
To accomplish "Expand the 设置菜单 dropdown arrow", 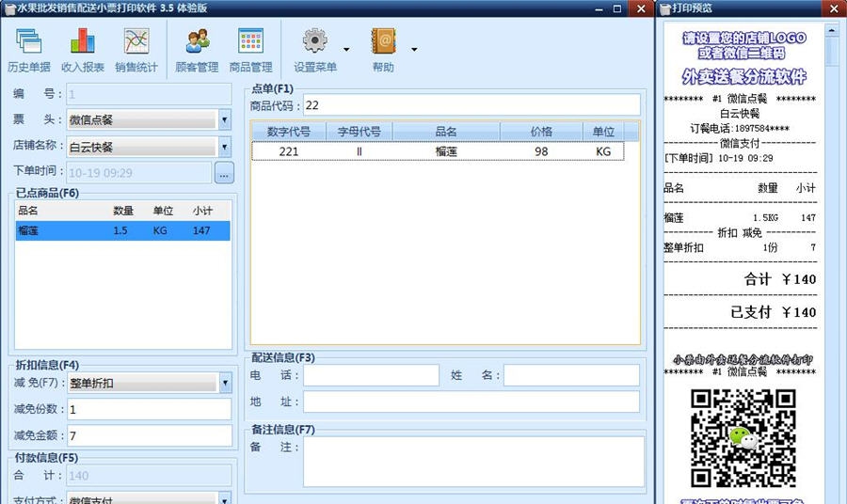I will [346, 50].
